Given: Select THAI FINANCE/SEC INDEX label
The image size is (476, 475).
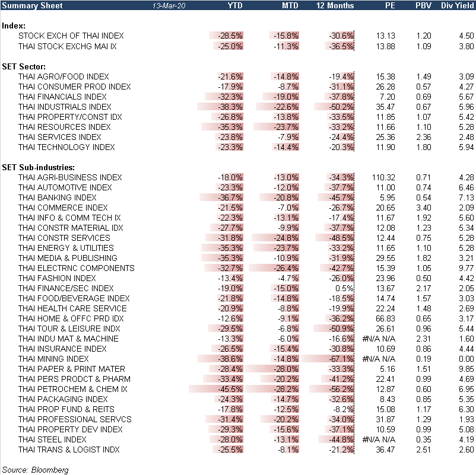Looking at the screenshot, I should (x=66, y=288).
